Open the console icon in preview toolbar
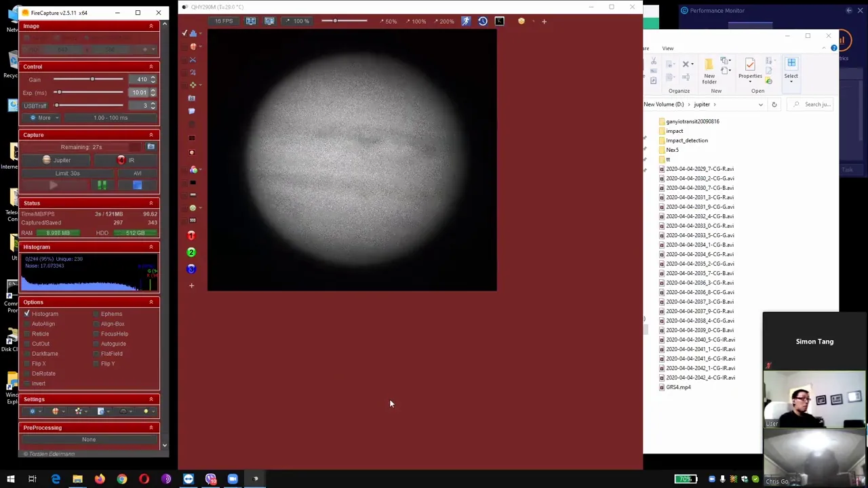 500,21
